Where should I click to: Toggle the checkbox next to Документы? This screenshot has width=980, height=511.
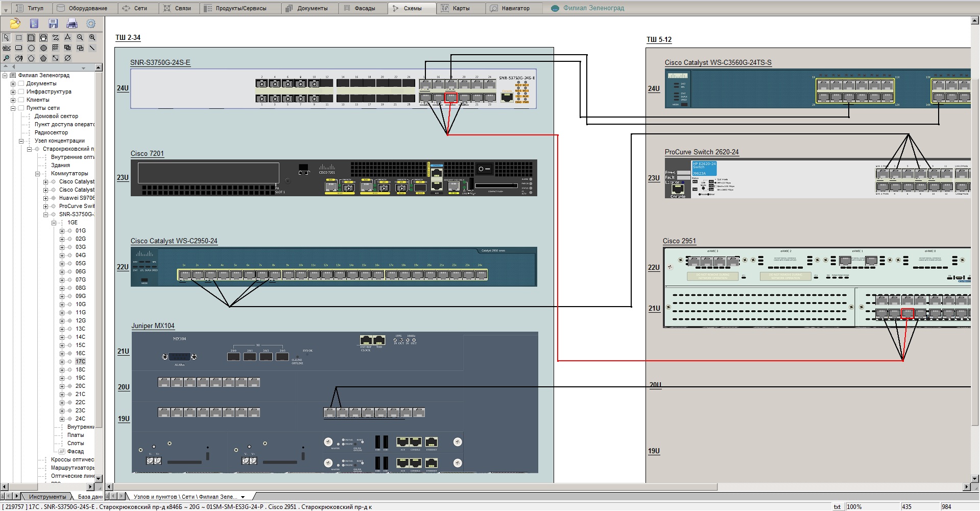(21, 83)
